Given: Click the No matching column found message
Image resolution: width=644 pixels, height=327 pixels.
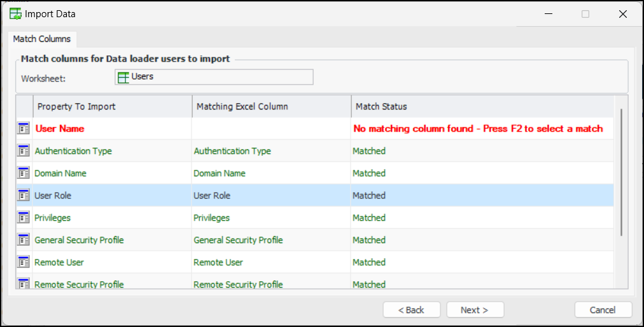Looking at the screenshot, I should pos(478,129).
